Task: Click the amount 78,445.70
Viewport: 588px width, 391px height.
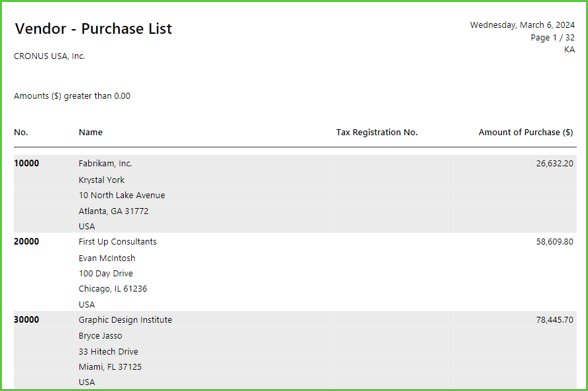Action: tap(555, 319)
